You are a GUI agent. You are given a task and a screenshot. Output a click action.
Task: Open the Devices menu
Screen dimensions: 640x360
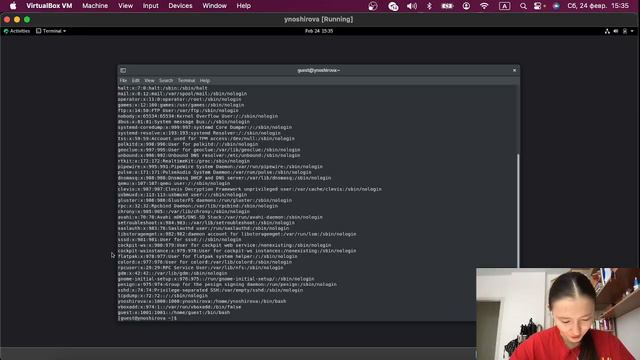(180, 6)
